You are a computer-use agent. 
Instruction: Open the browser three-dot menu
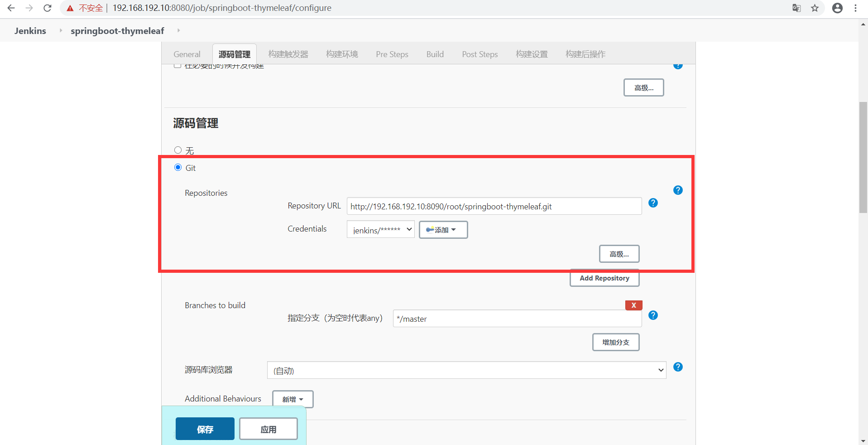(x=855, y=8)
